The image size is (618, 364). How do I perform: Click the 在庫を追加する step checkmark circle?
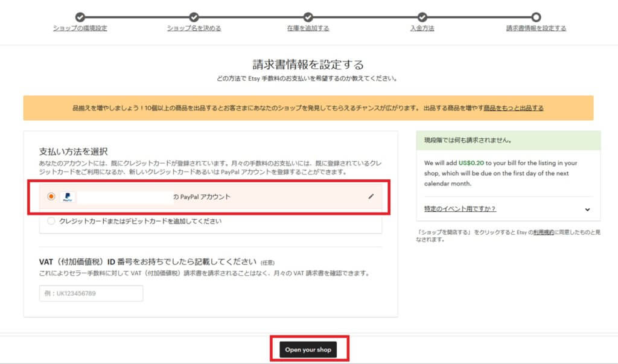click(308, 17)
